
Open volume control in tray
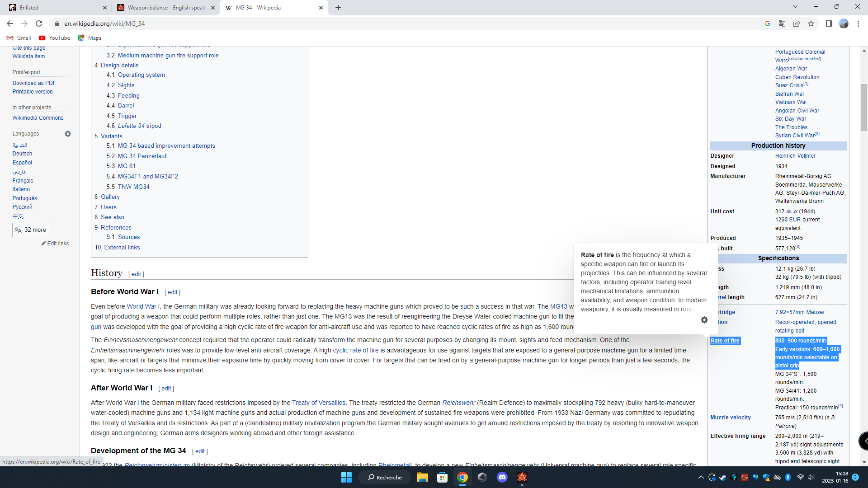point(811,477)
